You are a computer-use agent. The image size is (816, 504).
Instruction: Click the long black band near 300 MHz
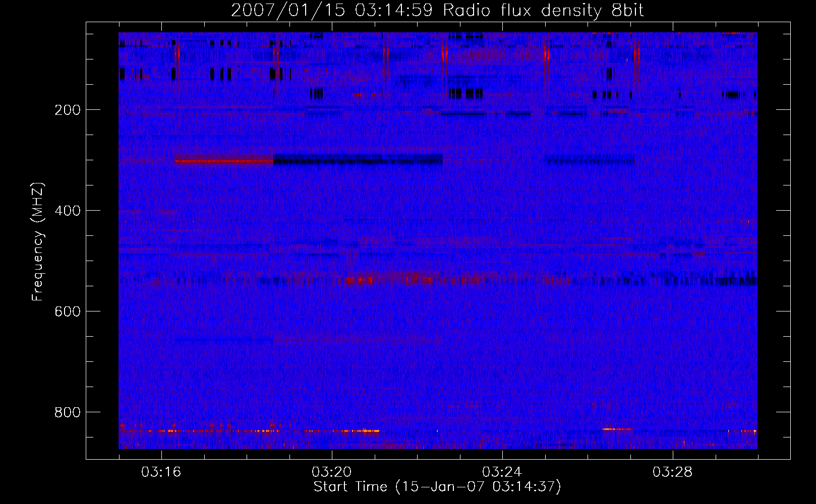pyautogui.click(x=358, y=160)
